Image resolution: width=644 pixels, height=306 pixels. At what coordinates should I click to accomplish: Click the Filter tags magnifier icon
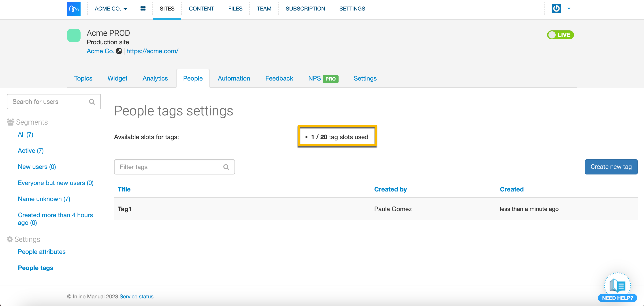(226, 167)
